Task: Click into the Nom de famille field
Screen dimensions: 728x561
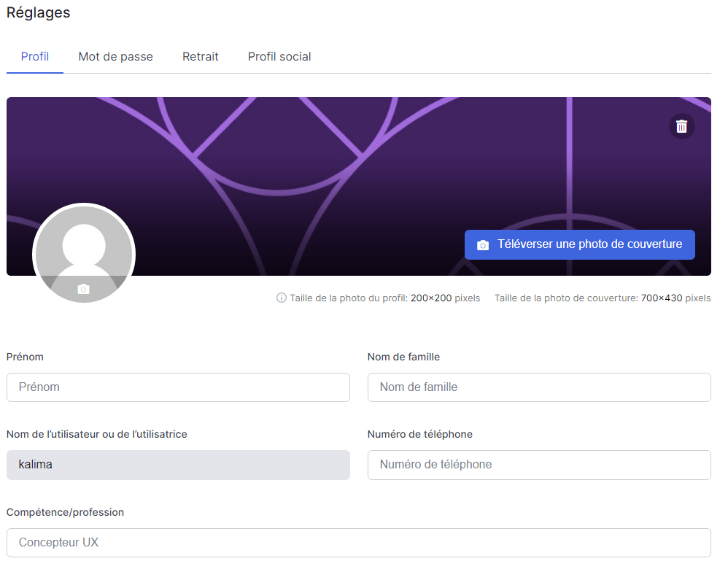Action: [539, 387]
